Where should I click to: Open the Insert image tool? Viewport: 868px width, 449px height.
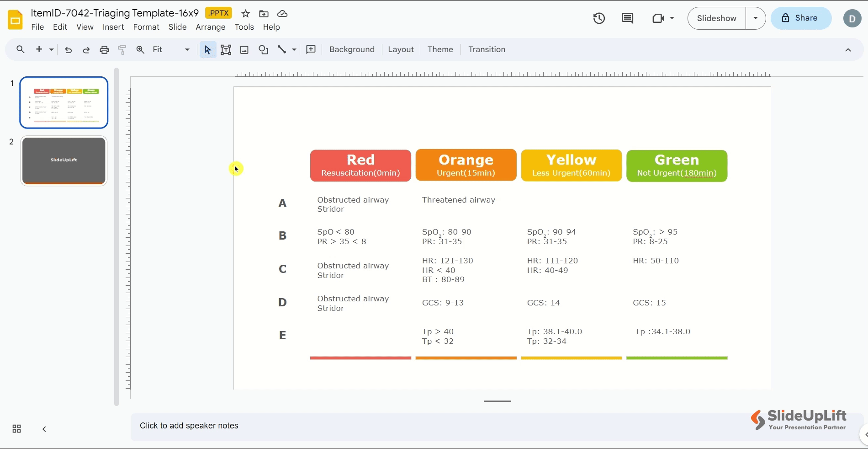(244, 49)
